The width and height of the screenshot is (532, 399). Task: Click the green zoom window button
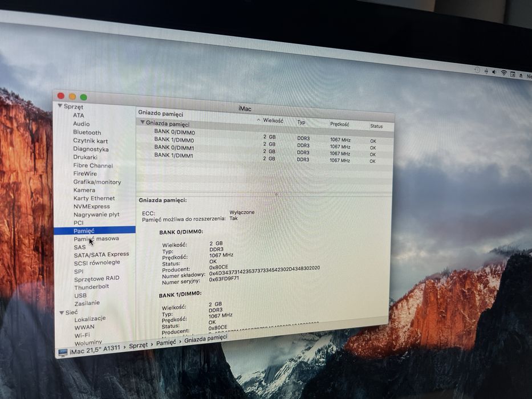[x=83, y=97]
